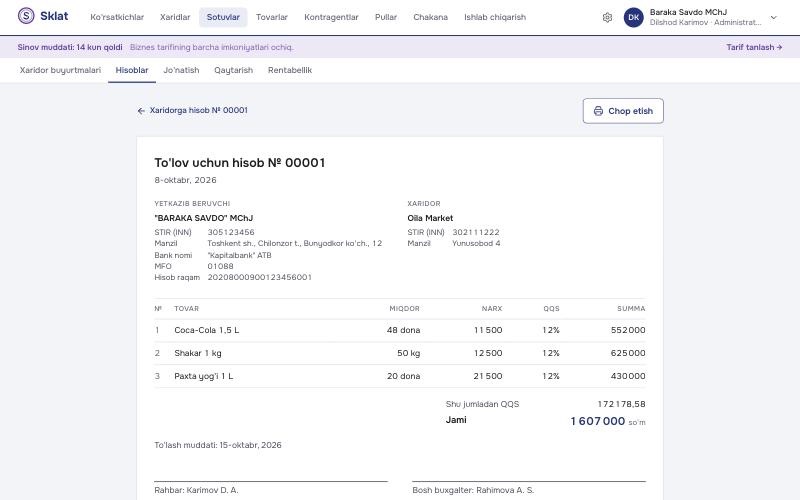Image resolution: width=800 pixels, height=500 pixels.
Task: Click Bosh buxgalter: Rahimova A. S.
Action: coord(473,490)
